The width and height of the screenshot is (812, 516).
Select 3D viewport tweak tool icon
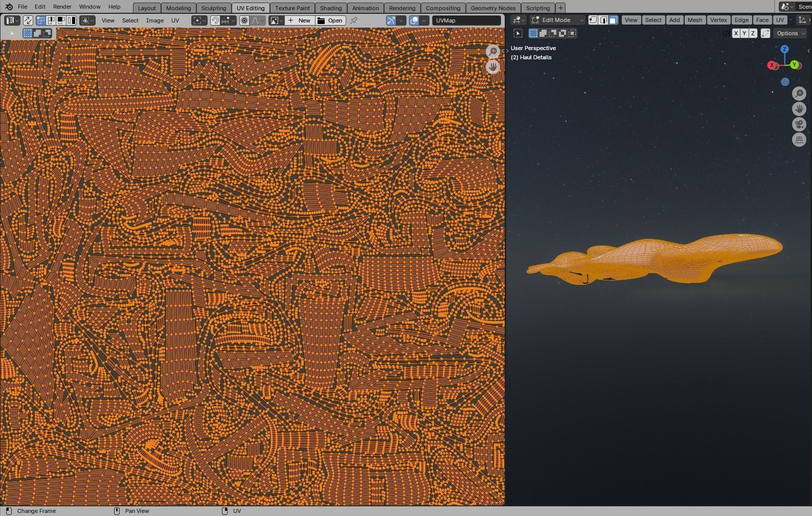(x=518, y=33)
